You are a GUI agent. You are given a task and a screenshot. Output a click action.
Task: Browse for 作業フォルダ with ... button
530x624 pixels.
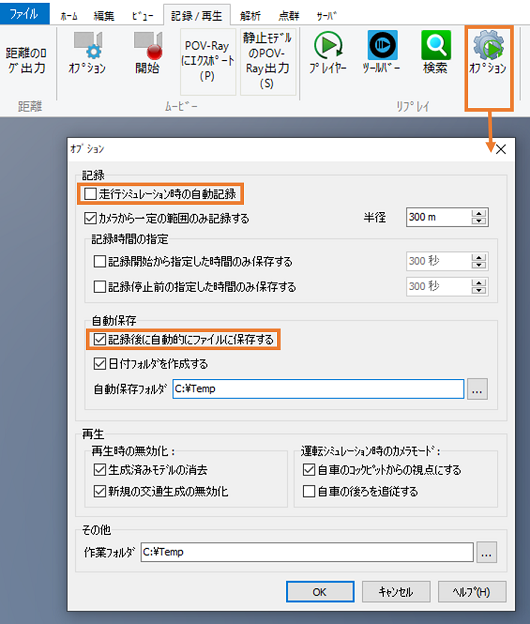[x=487, y=552]
